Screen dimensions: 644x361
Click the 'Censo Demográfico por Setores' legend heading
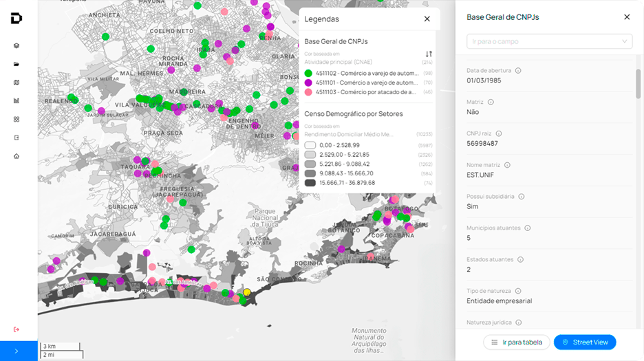354,113
